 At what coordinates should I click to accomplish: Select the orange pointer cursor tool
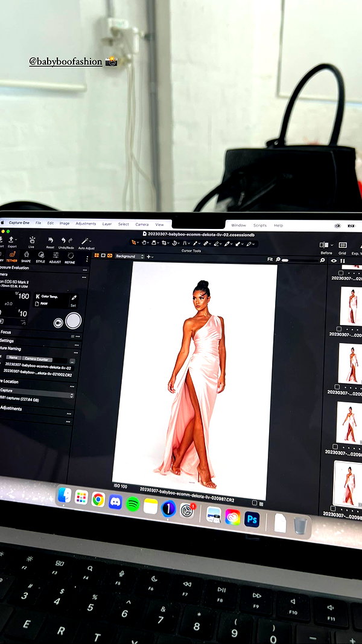[x=134, y=243]
